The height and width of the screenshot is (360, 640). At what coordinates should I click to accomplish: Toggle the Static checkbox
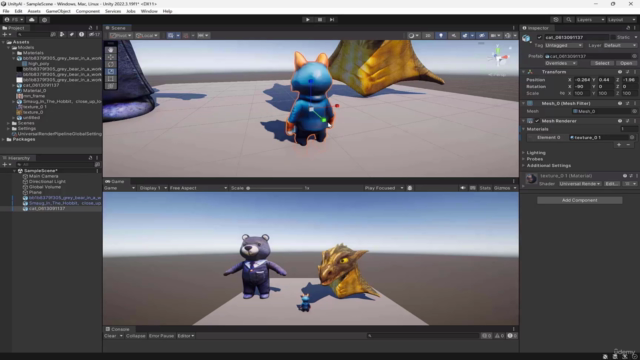[613, 37]
